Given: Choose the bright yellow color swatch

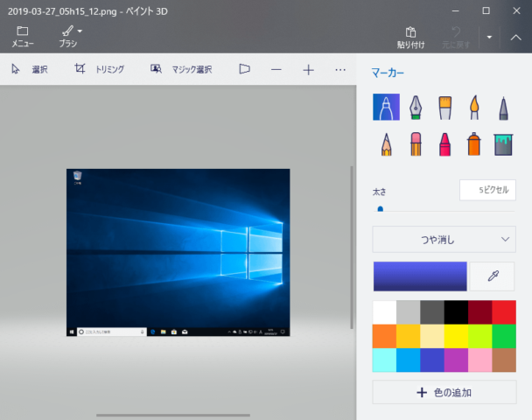Looking at the screenshot, I should coord(456,336).
